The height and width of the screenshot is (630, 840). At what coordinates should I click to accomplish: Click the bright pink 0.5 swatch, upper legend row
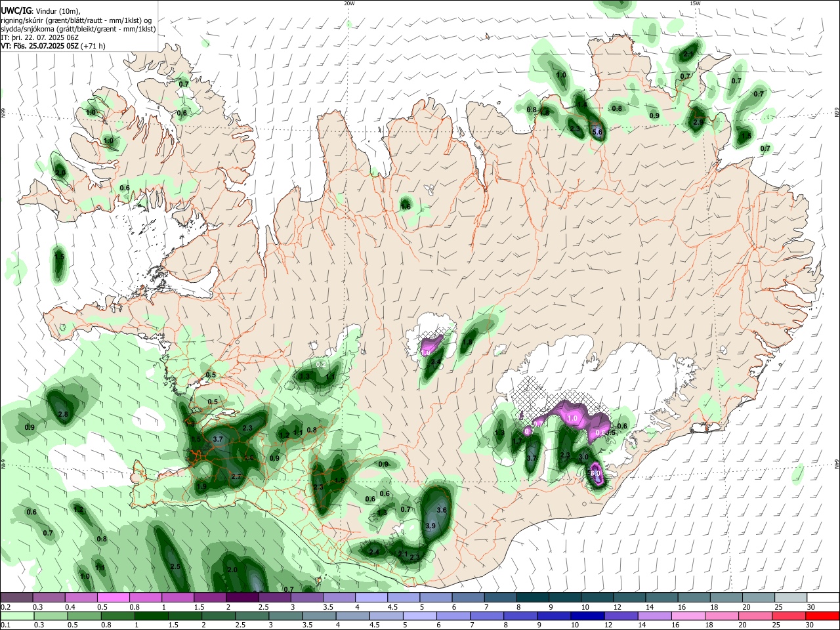pos(113,597)
